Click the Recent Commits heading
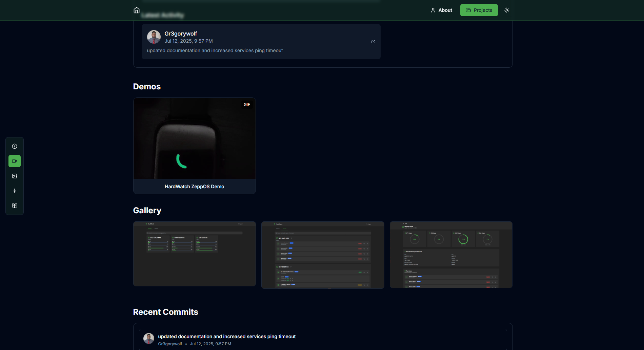The image size is (644, 350). 165,312
